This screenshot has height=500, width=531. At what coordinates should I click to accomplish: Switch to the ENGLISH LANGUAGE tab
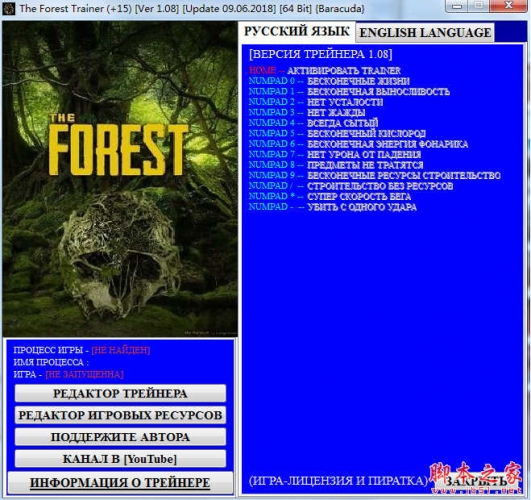pos(425,33)
